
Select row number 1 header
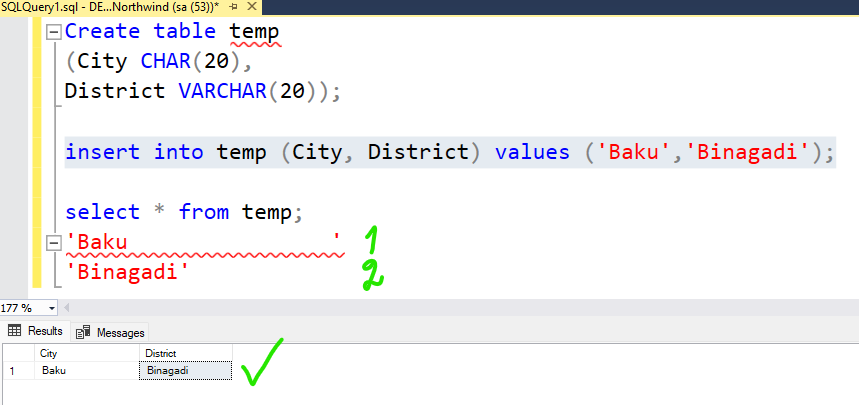pos(19,371)
